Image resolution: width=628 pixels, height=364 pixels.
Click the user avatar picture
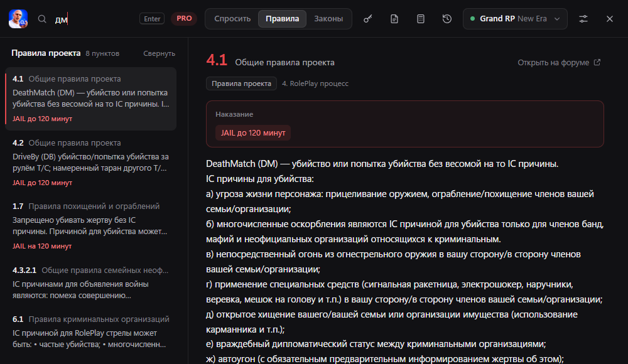click(18, 19)
